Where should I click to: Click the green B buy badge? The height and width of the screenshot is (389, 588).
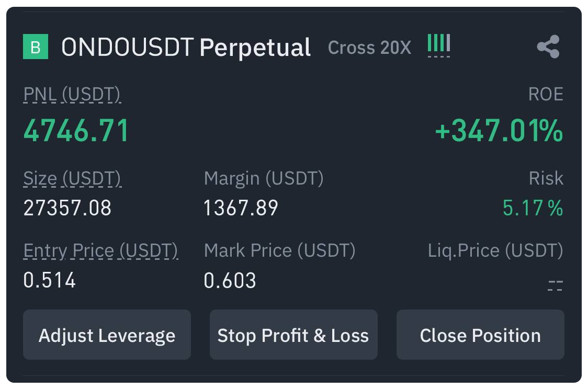click(36, 47)
